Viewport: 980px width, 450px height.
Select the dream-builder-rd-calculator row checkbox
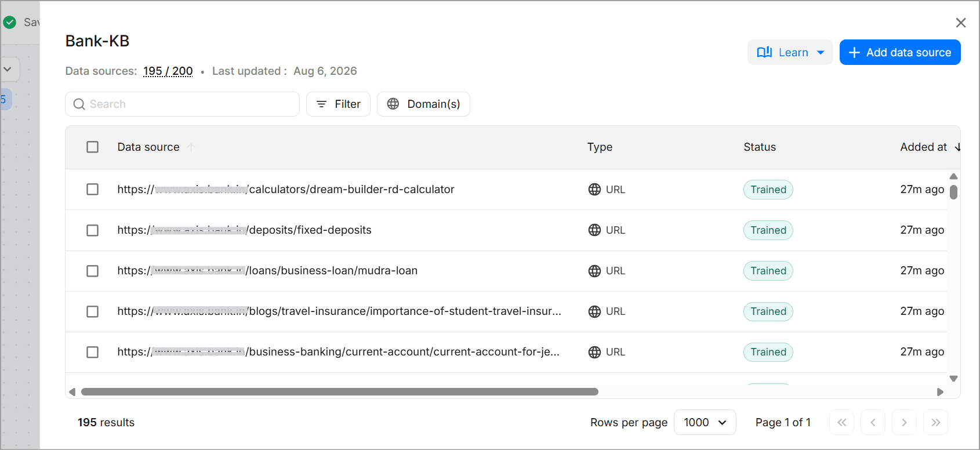coord(93,190)
